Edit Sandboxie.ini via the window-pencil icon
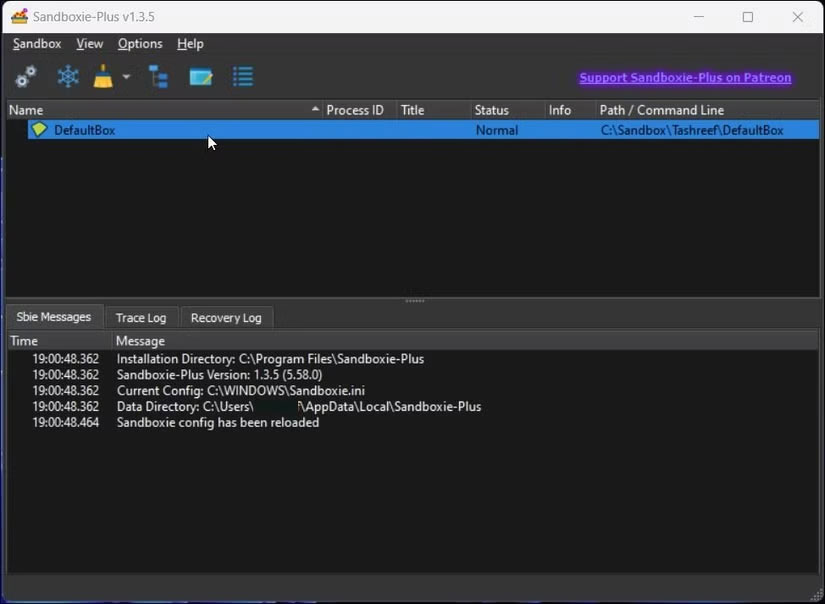This screenshot has width=825, height=604. (200, 76)
